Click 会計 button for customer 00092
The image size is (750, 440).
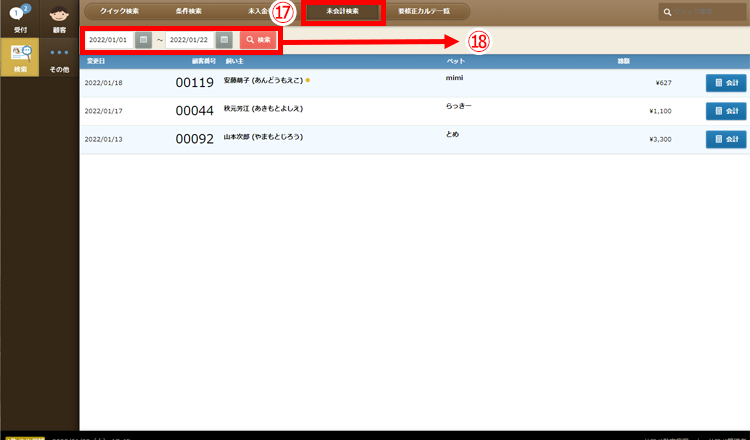(726, 139)
